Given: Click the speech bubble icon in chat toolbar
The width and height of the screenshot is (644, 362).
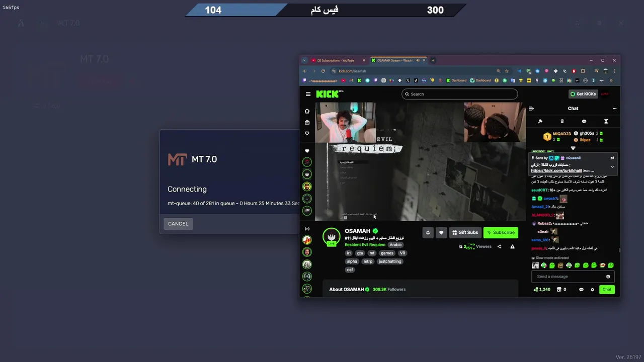Looking at the screenshot, I should pos(584,121).
